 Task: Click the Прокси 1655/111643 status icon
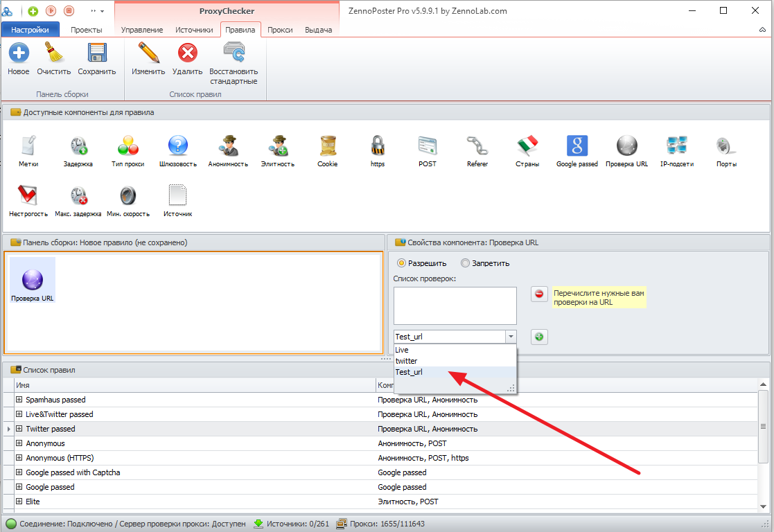tap(341, 524)
